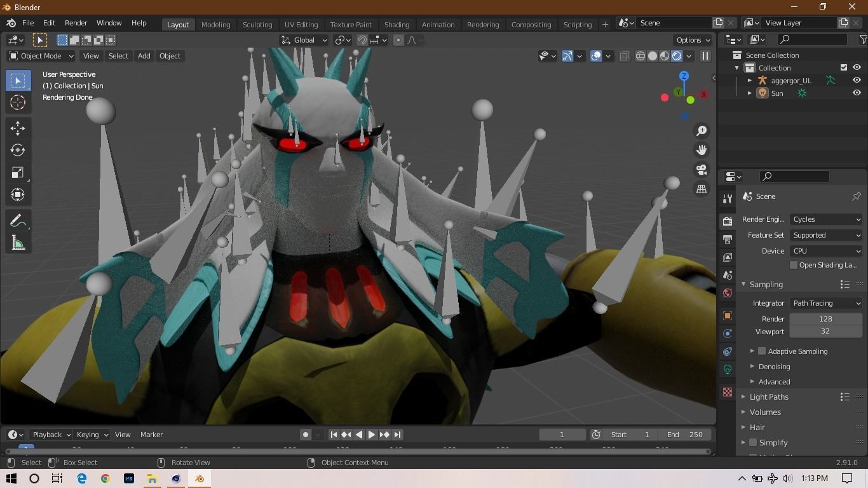Open the File menu

(28, 23)
